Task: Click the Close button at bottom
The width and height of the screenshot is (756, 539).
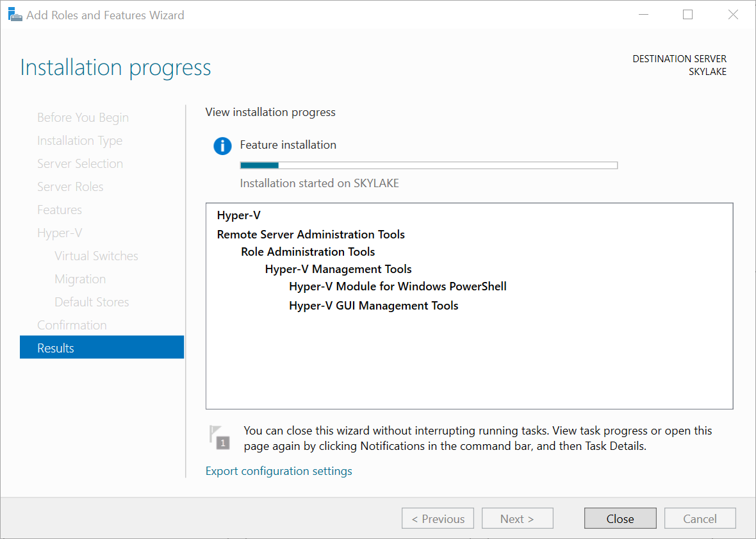Action: tap(620, 518)
